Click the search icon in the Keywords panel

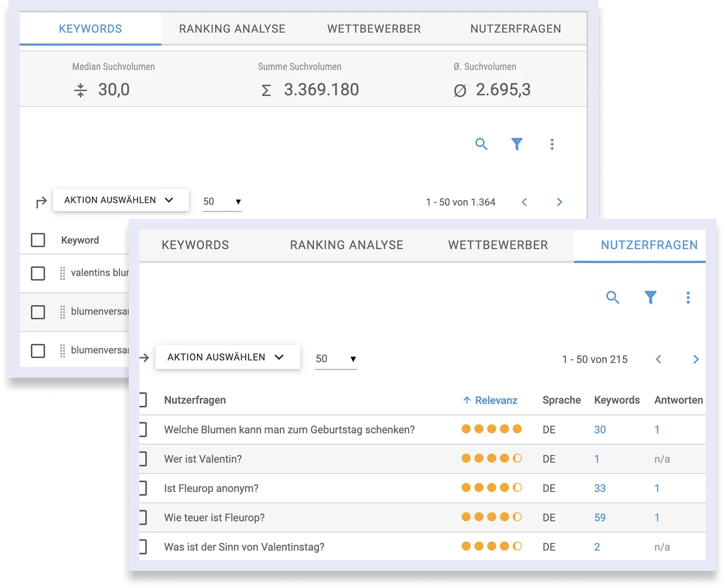coord(481,144)
